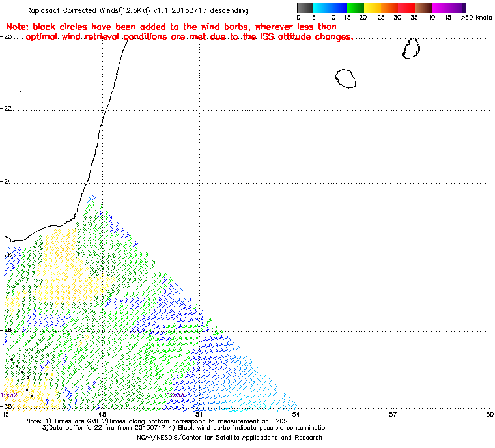Click the Mauritius island outline near 57.5E

[411, 48]
